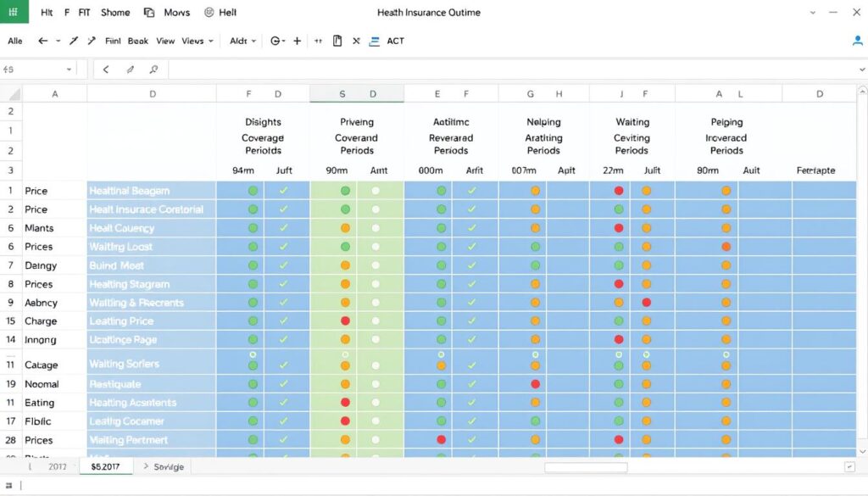Toggle the red status dot in the Leatting Price row
This screenshot has width=868, height=496.
pyautogui.click(x=345, y=321)
